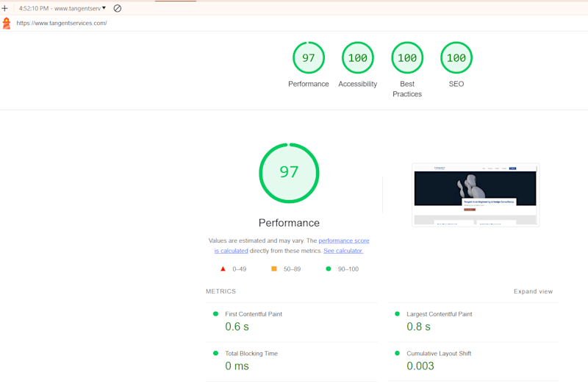Click the Largest Contentful Paint metric label
This screenshot has width=588, height=384.
click(440, 314)
